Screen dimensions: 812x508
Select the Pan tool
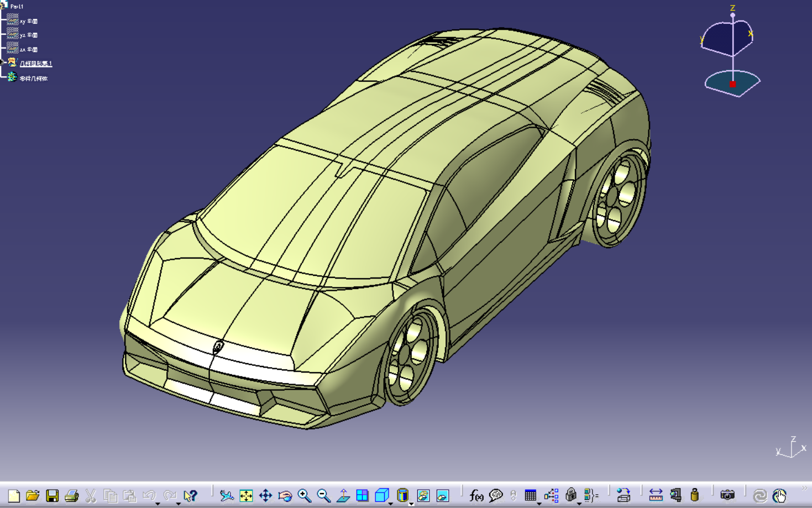pyautogui.click(x=265, y=496)
